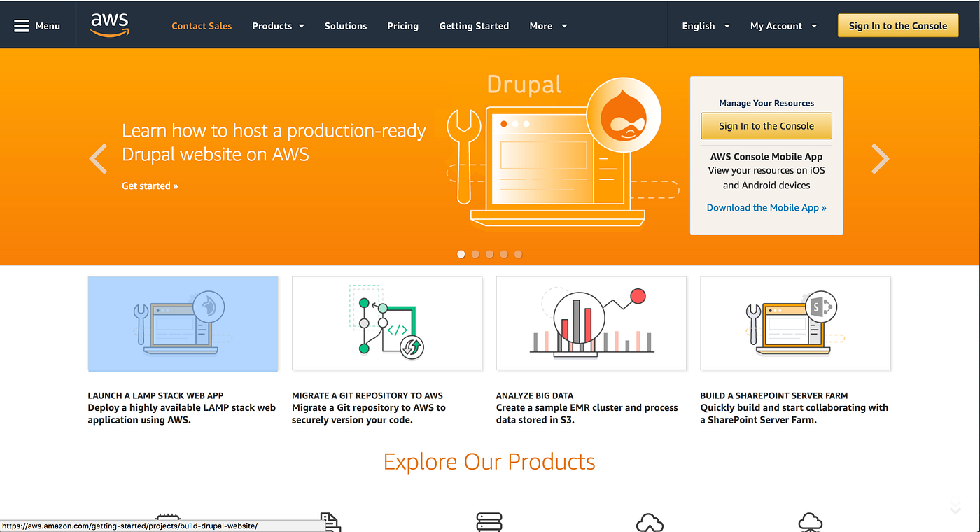Screen dimensions: 980x532
Task: Open the Products dropdown
Action: [x=278, y=25]
